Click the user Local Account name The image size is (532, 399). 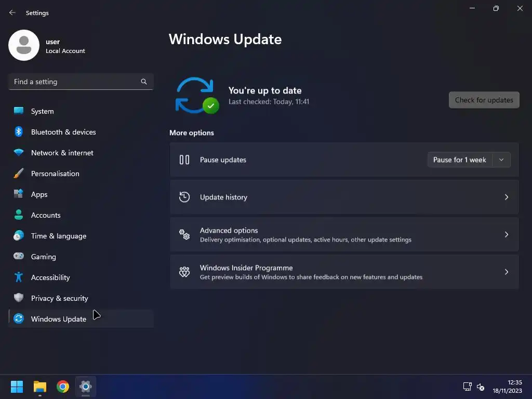pyautogui.click(x=65, y=46)
